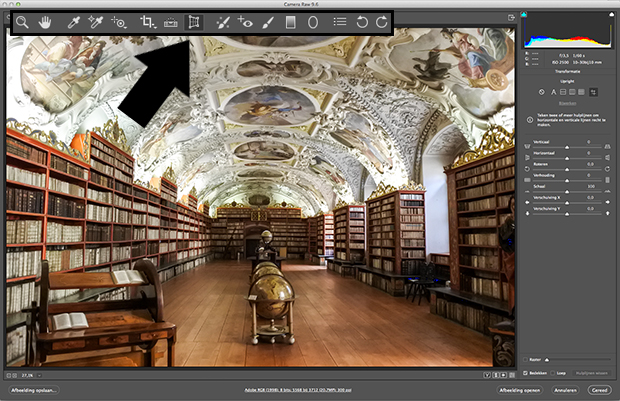
Task: Swap before and after settings icon
Action: [495, 375]
